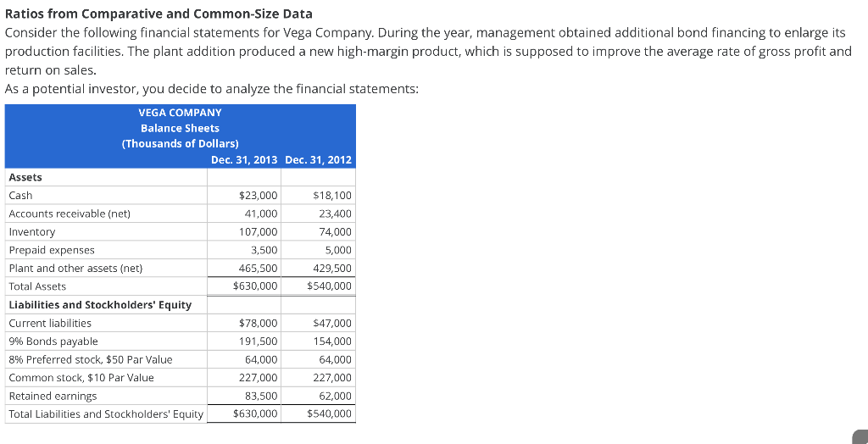Click the Inventory value 74,000
Image resolution: width=868 pixels, height=444 pixels.
coord(336,232)
